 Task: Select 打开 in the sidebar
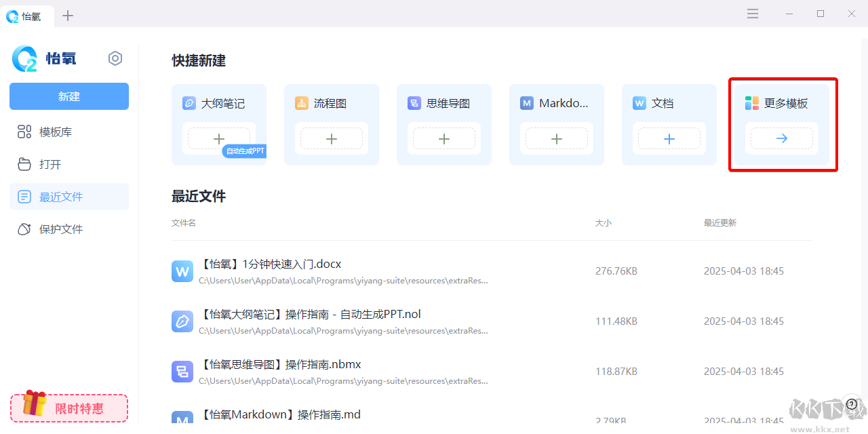(x=50, y=165)
